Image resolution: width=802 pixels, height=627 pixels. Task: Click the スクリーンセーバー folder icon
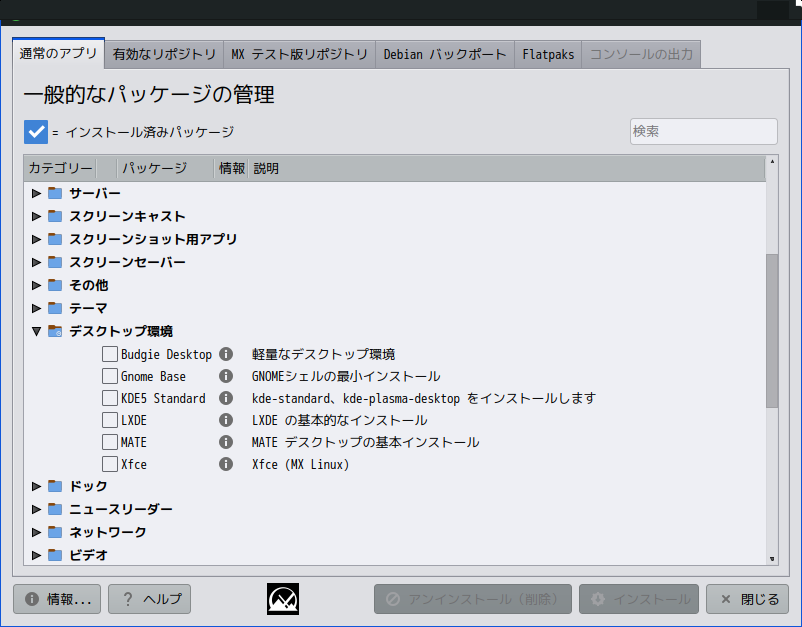click(55, 262)
